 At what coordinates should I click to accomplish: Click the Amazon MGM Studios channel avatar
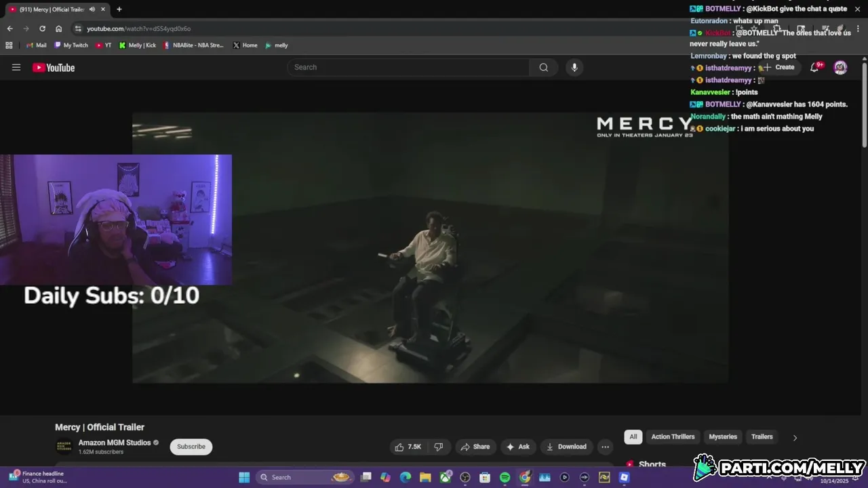(x=64, y=446)
